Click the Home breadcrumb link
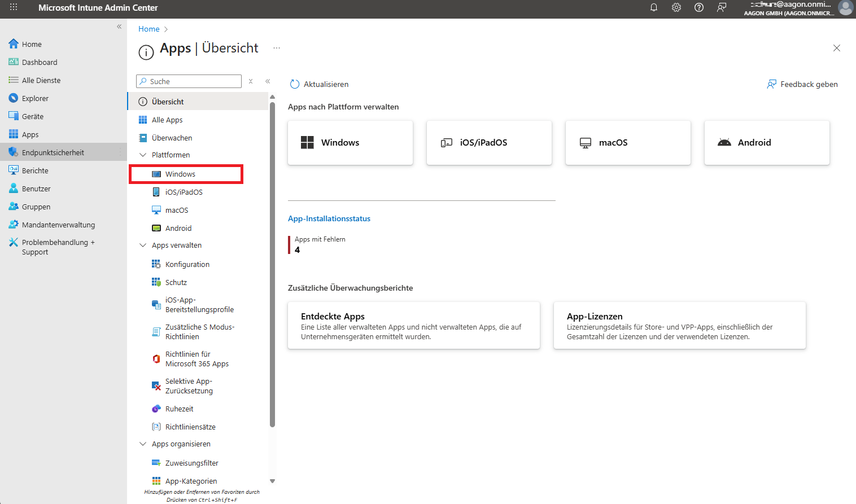Image resolution: width=856 pixels, height=504 pixels. coord(149,29)
